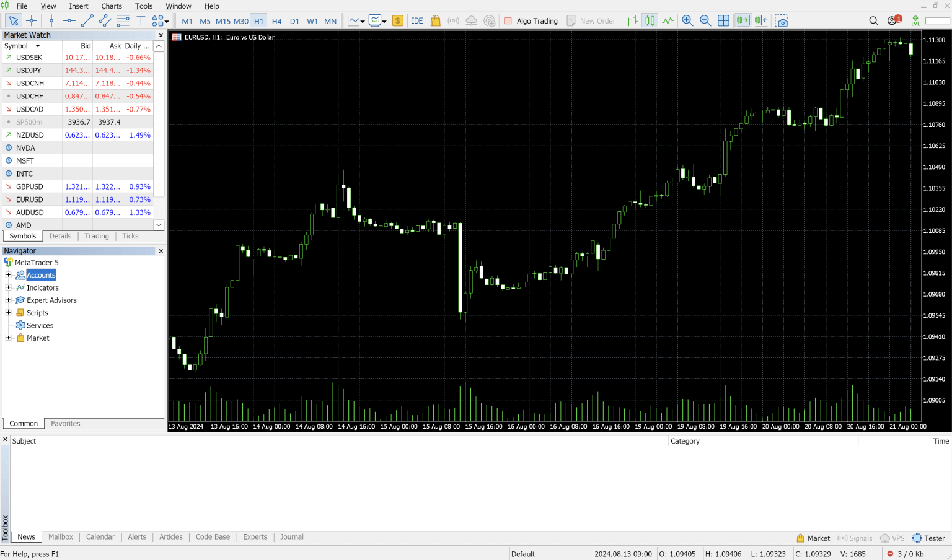Switch to candlestick chart display
Image resolution: width=952 pixels, height=560 pixels.
pyautogui.click(x=650, y=21)
